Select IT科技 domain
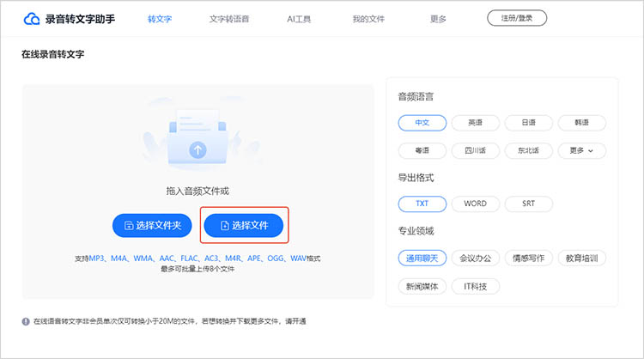This screenshot has height=359, width=644. pos(475,286)
